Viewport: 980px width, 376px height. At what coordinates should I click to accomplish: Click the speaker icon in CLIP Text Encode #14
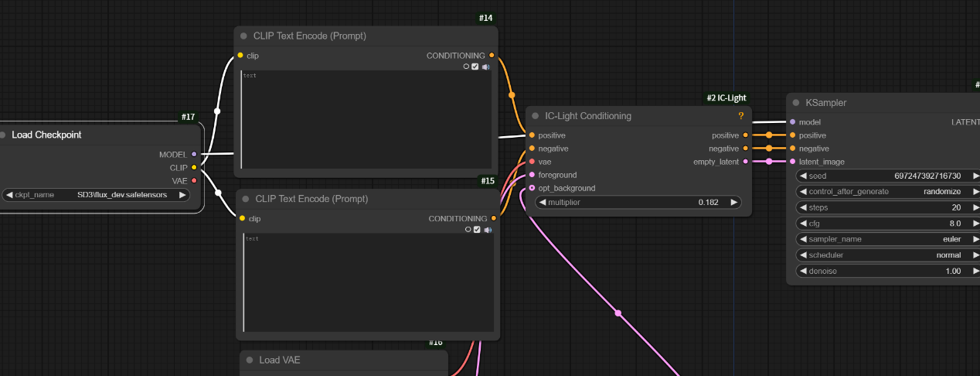point(486,67)
